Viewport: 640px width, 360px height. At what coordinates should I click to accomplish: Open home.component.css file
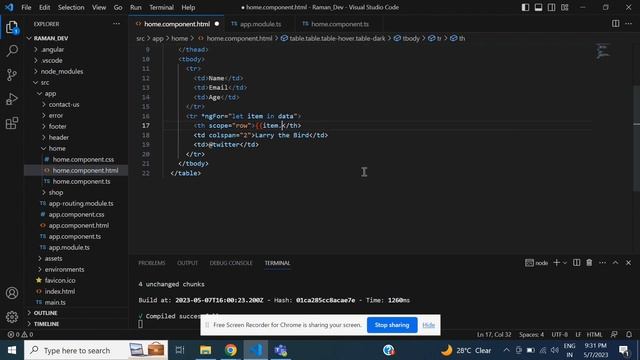(x=83, y=160)
